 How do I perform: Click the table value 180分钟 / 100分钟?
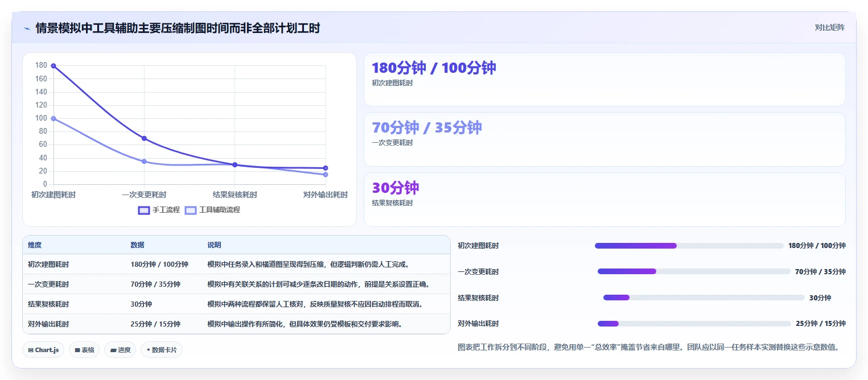click(x=159, y=265)
